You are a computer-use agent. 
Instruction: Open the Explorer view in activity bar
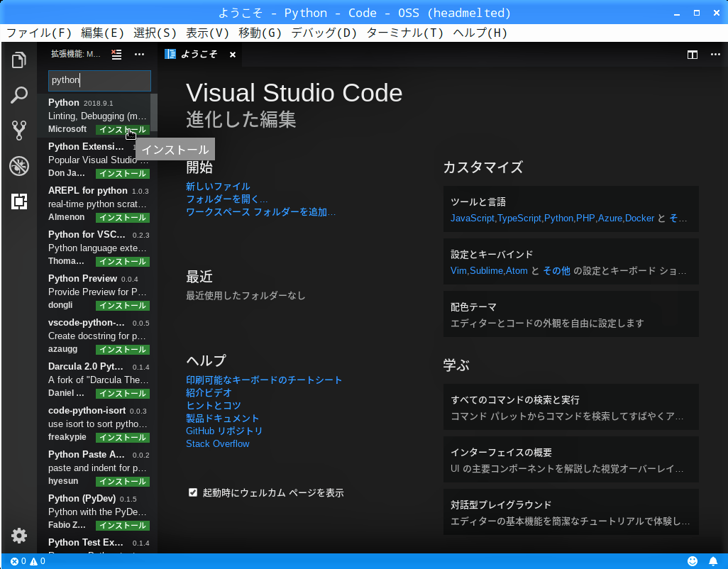click(19, 60)
